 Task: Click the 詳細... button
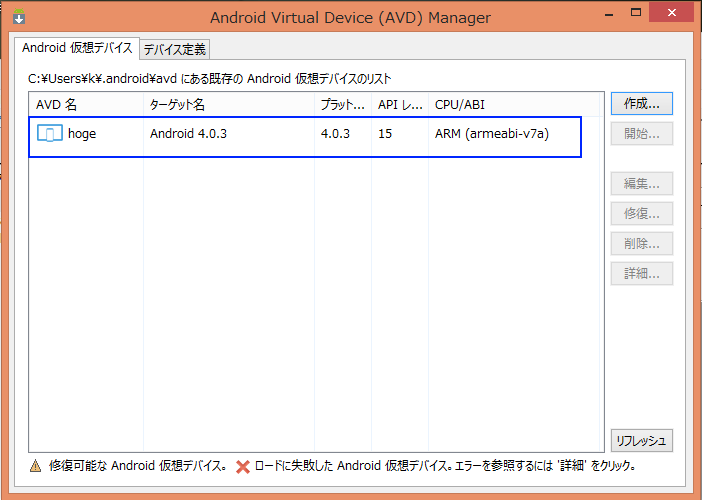642,274
